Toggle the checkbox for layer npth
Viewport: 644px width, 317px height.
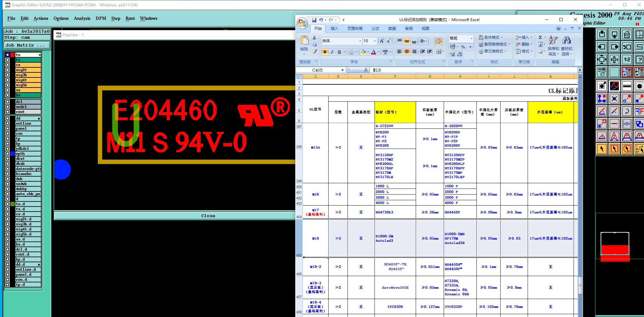point(8,154)
